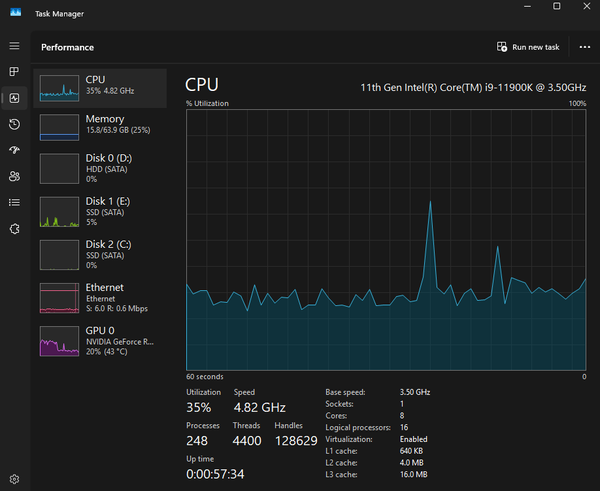
Task: Open the hamburger navigation menu
Action: tap(14, 46)
